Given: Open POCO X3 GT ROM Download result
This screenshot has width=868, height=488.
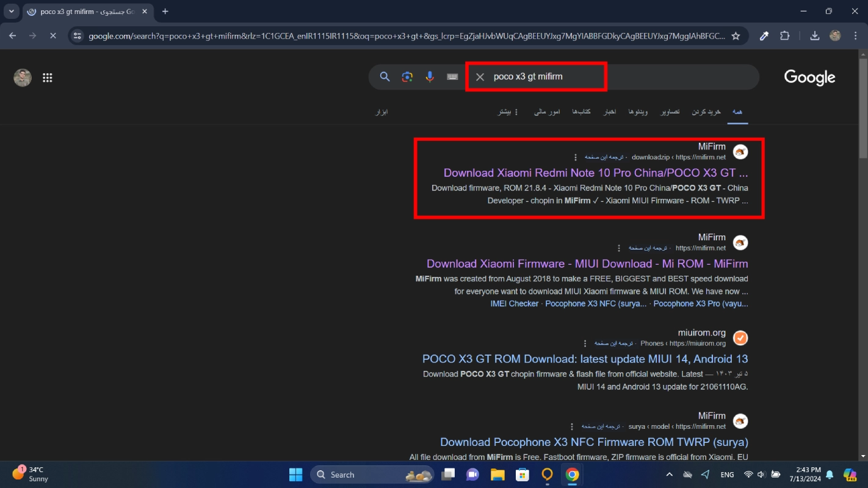Looking at the screenshot, I should click(585, 359).
